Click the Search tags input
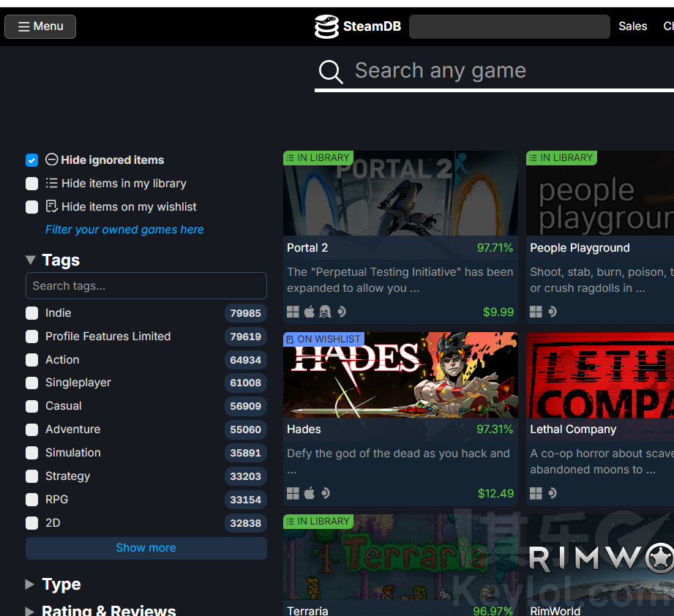The height and width of the screenshot is (616, 674). (x=146, y=285)
